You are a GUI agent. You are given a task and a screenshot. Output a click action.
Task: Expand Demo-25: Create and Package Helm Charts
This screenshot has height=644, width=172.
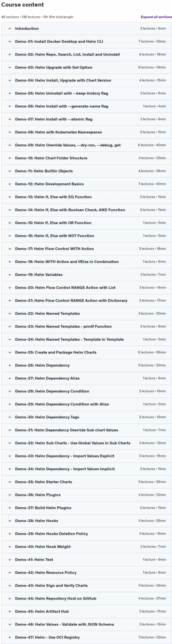tap(87, 352)
